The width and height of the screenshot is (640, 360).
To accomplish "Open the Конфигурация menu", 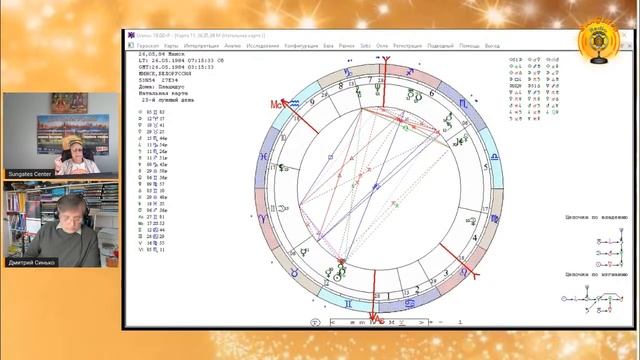I will click(301, 46).
